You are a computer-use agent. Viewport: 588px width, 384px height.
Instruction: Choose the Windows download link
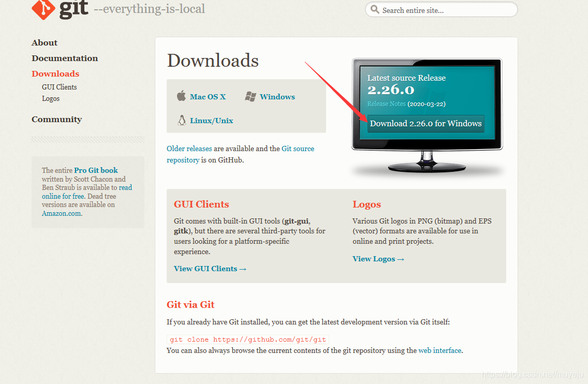277,97
